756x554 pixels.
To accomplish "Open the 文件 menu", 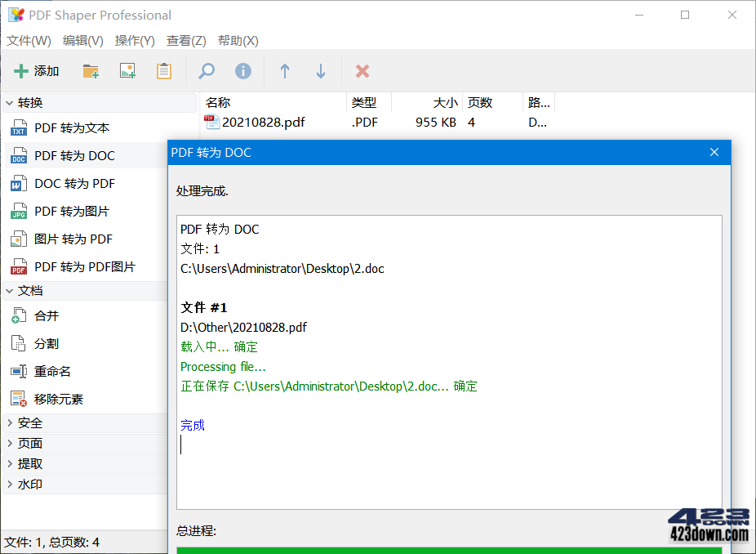I will tap(28, 40).
